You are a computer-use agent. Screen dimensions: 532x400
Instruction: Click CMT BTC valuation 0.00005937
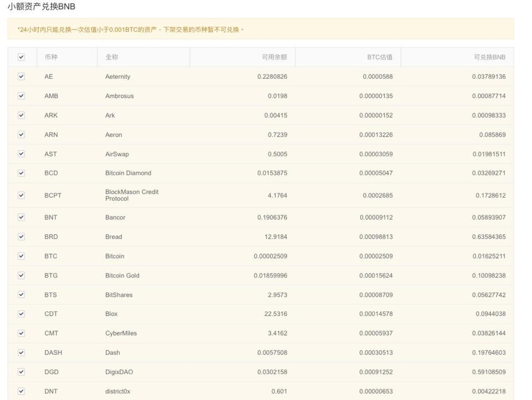[x=376, y=333]
